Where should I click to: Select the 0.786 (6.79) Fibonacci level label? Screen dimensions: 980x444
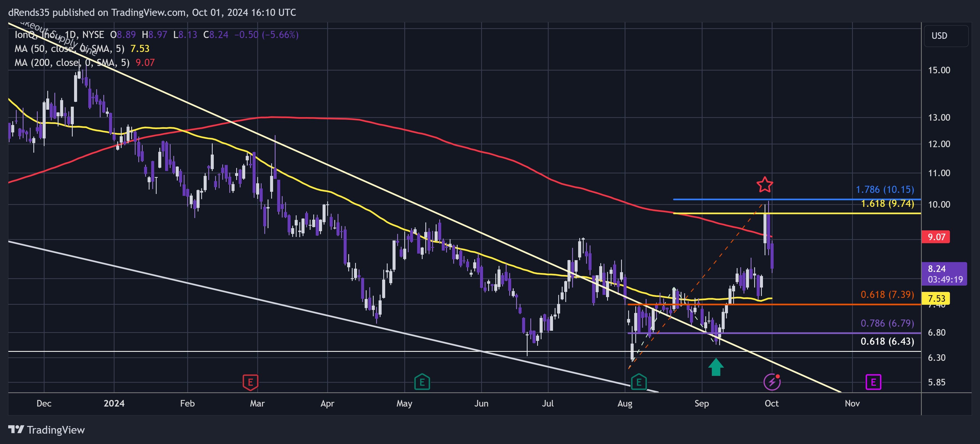[x=887, y=323]
